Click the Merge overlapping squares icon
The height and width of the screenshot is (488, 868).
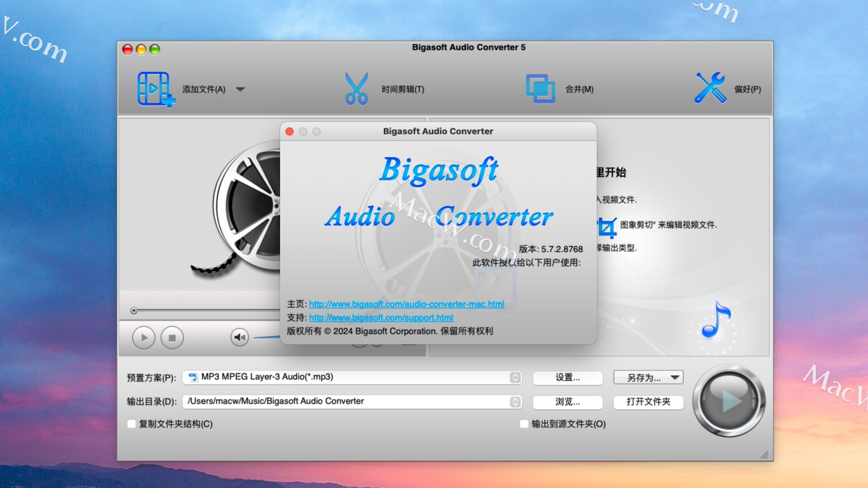click(x=541, y=89)
